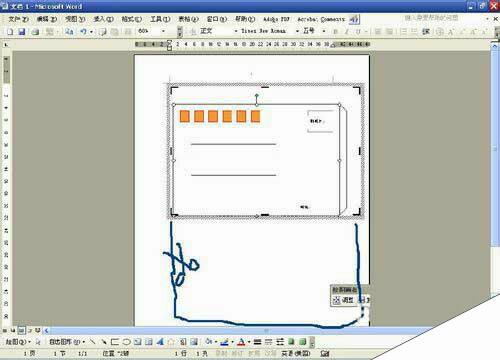Viewport: 500px width, 360px height.
Task: Open the 自选图形(U) AutoShapes dropdown
Action: (x=67, y=342)
